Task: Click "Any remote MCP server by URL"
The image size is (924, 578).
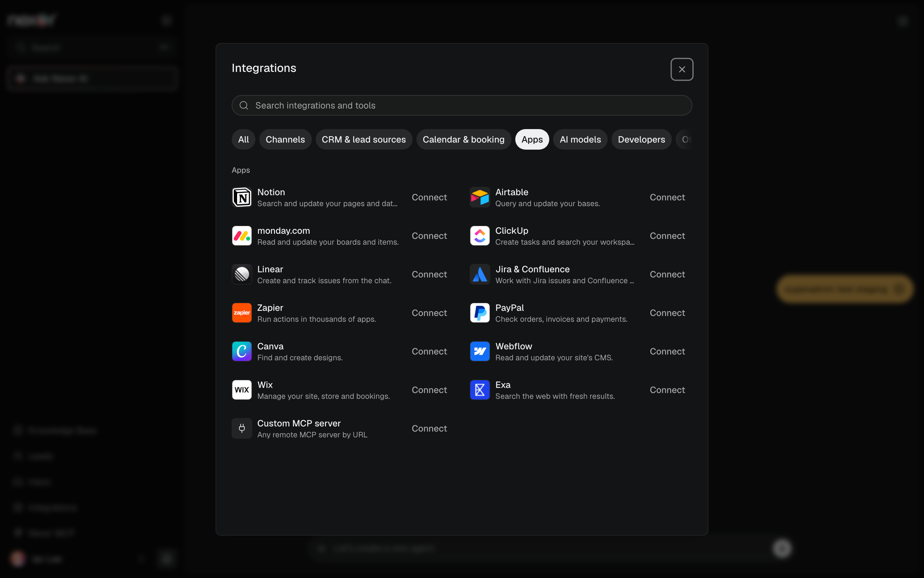Action: [312, 435]
